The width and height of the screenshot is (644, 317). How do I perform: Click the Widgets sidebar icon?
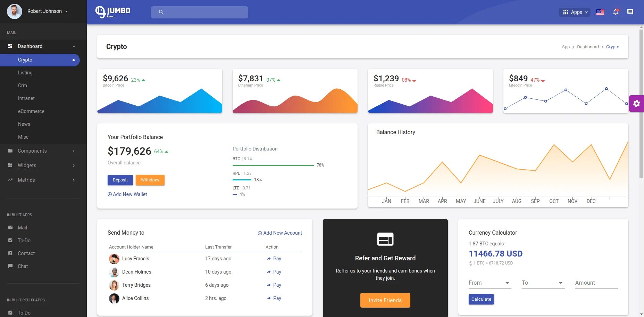10,165
